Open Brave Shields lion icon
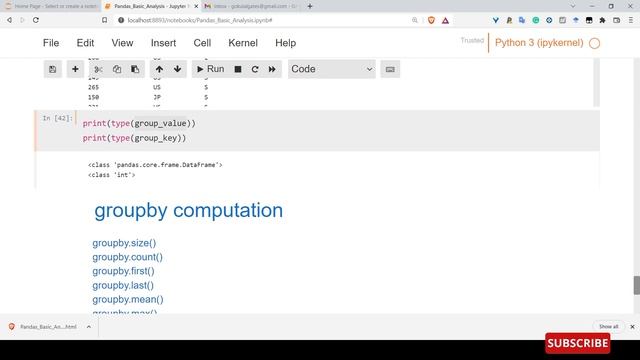This screenshot has height=360, width=640. (x=431, y=20)
